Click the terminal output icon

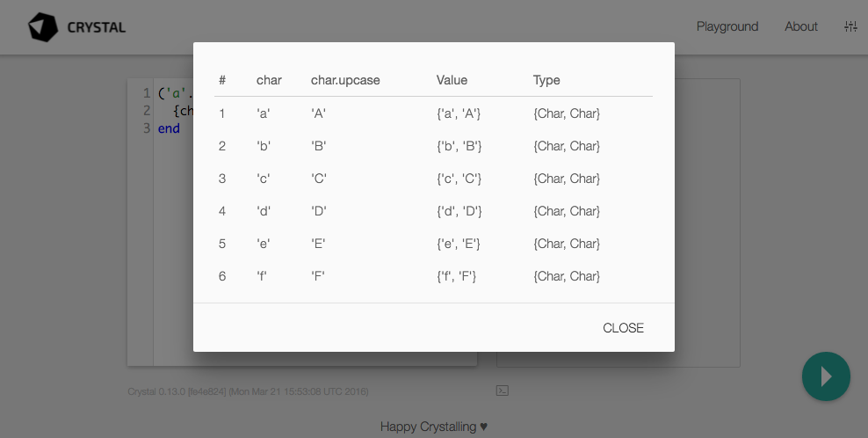click(503, 390)
